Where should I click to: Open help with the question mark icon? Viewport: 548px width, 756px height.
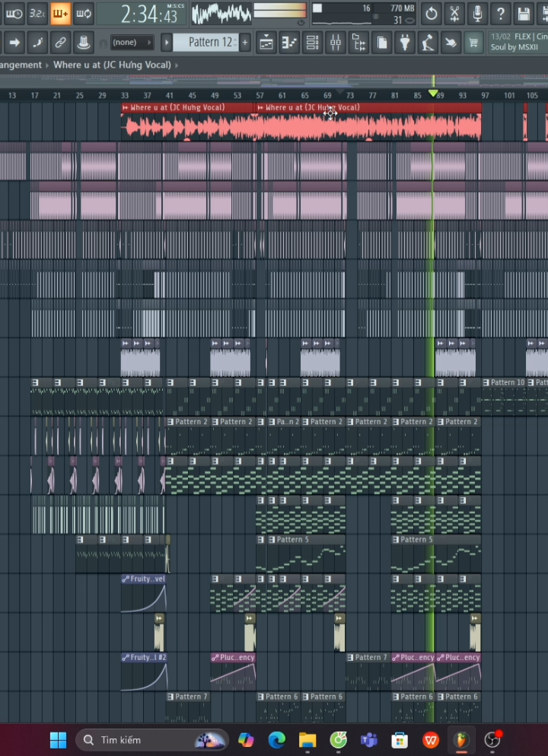(501, 14)
